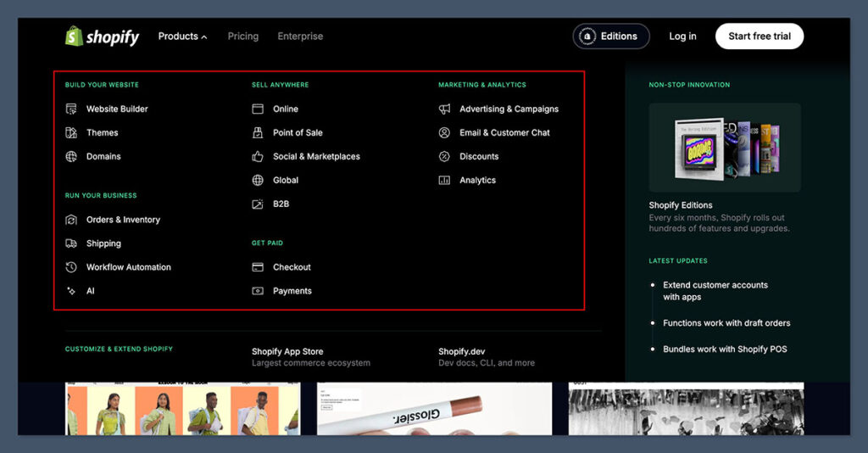The width and height of the screenshot is (868, 453).
Task: Open the Pricing page
Action: point(242,36)
